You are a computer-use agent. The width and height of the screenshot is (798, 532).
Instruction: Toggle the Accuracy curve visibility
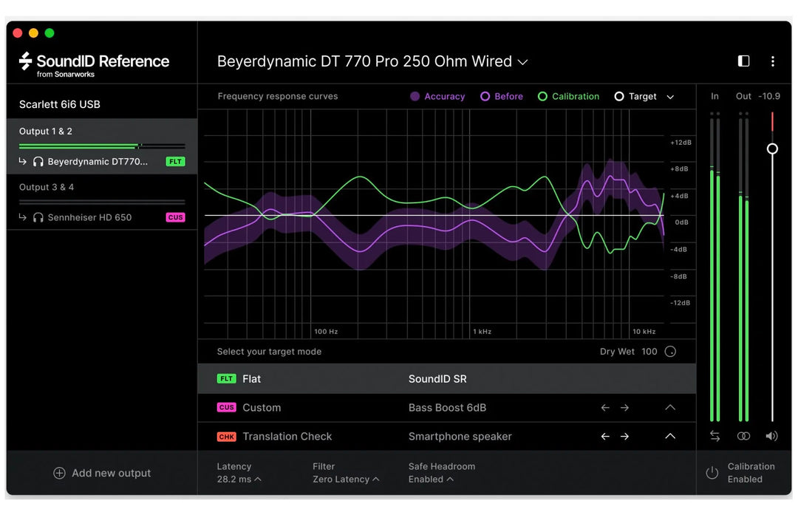pyautogui.click(x=437, y=96)
